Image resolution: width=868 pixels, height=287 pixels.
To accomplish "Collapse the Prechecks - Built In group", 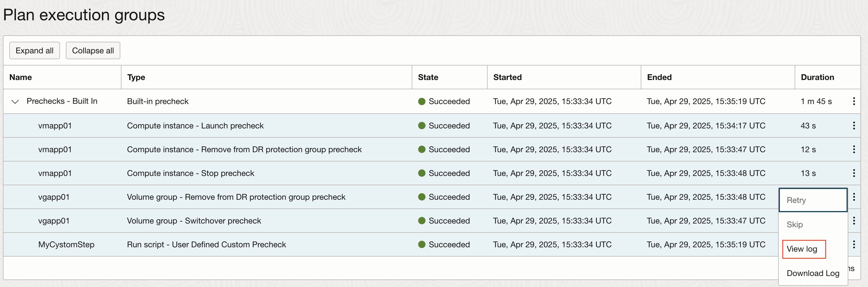I will 15,101.
